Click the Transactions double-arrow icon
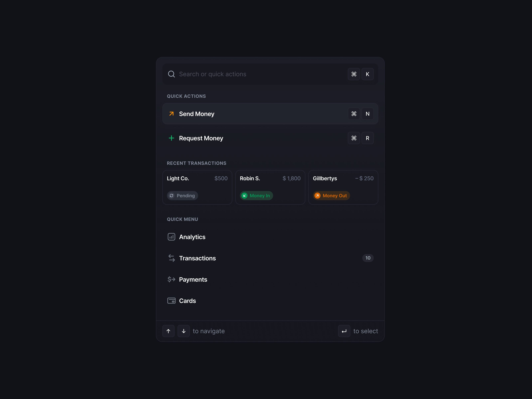Image resolution: width=532 pixels, height=399 pixels. coord(171,258)
